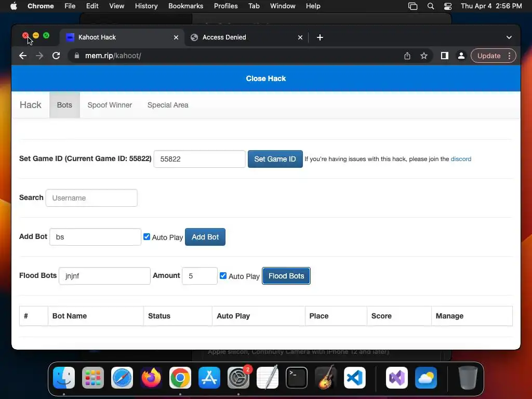Open TextEdit from the Dock
The width and height of the screenshot is (532, 399).
tap(268, 378)
